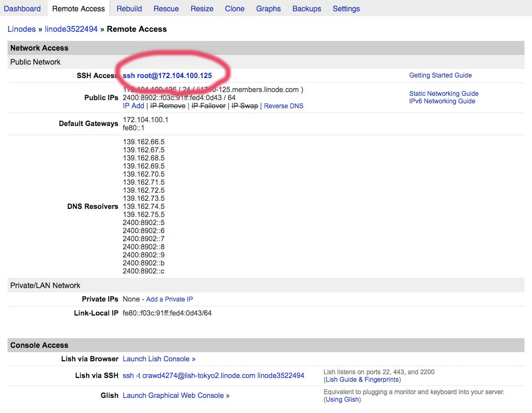Click the struck-through IP Failover option
532x413 pixels.
click(x=209, y=106)
